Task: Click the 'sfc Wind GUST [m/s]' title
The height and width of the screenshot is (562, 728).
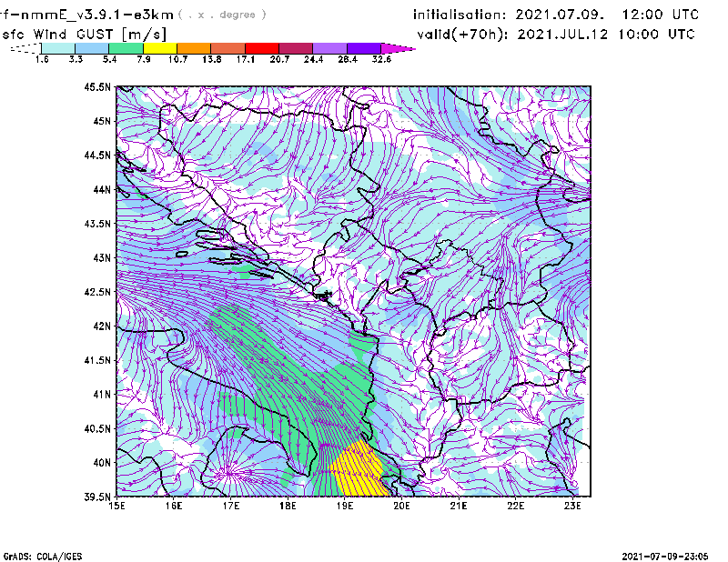Action: coord(84,35)
